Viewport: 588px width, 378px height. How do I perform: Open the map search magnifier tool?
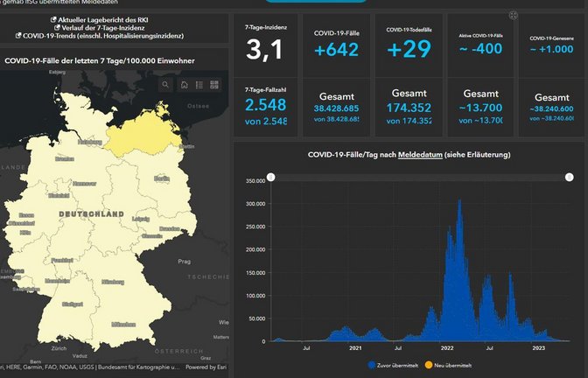click(165, 85)
